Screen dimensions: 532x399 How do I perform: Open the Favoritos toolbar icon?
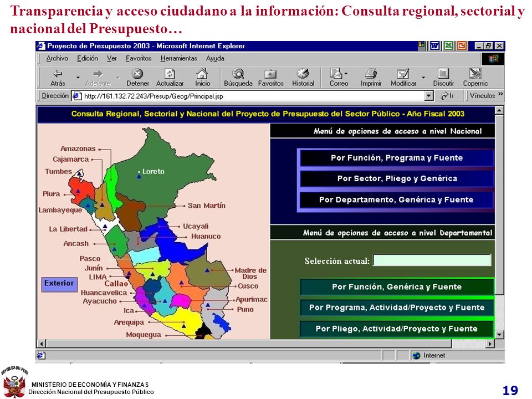[270, 73]
